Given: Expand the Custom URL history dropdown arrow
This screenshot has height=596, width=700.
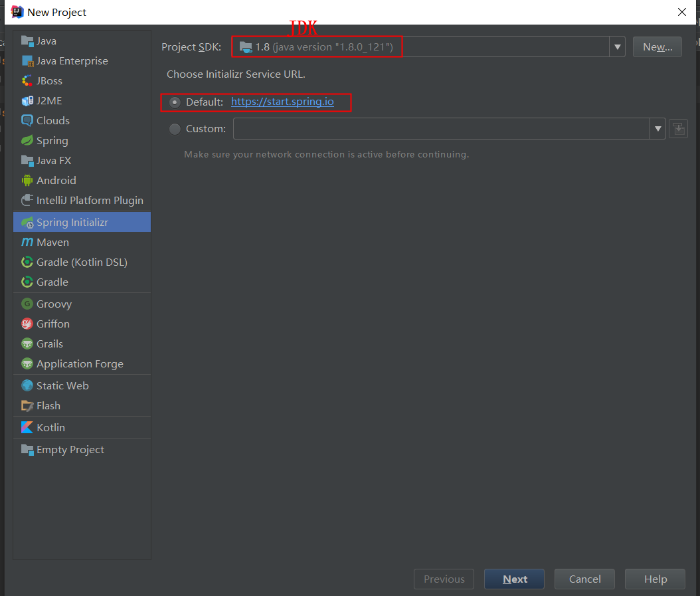Looking at the screenshot, I should 658,129.
